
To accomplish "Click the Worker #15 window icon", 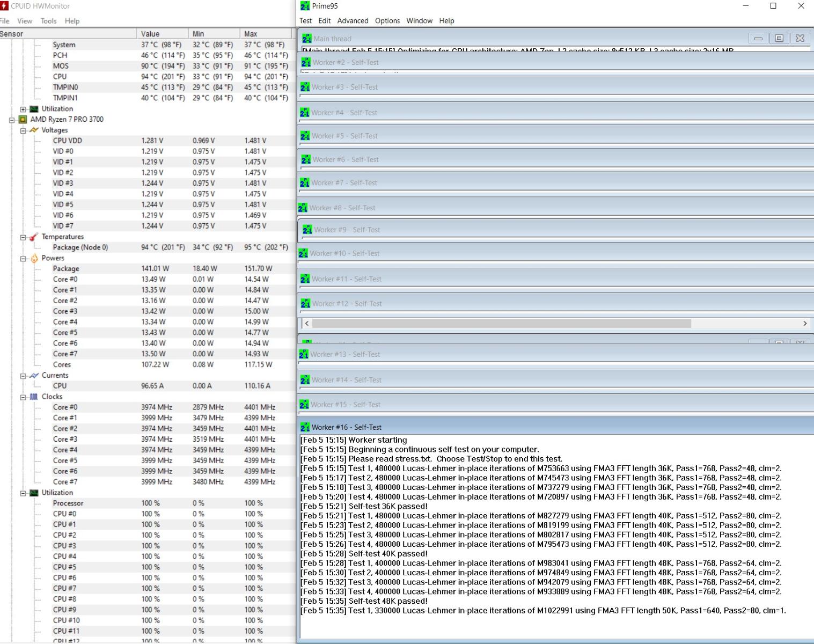I will click(304, 405).
